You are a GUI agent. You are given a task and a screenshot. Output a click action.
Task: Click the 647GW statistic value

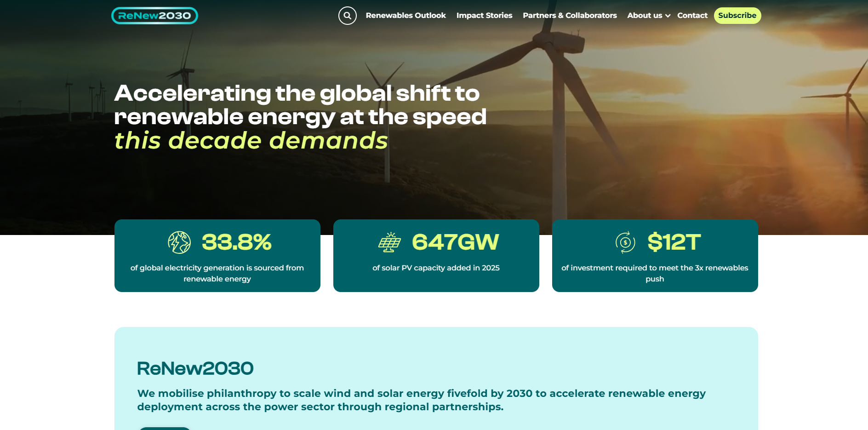456,242
